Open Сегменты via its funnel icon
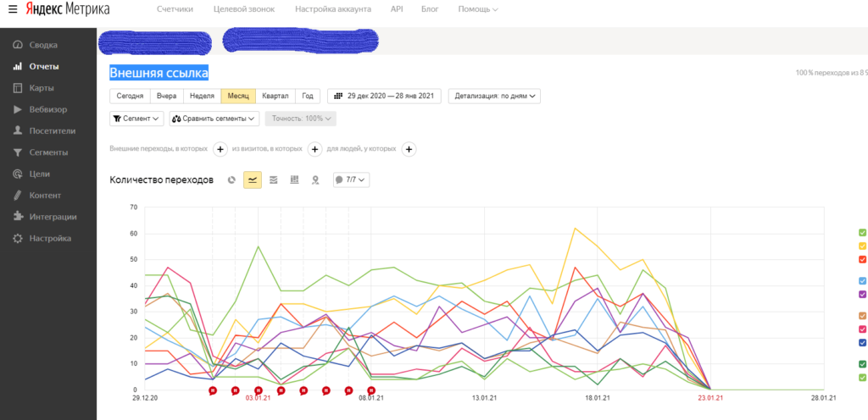The height and width of the screenshot is (420, 868). coord(18,152)
